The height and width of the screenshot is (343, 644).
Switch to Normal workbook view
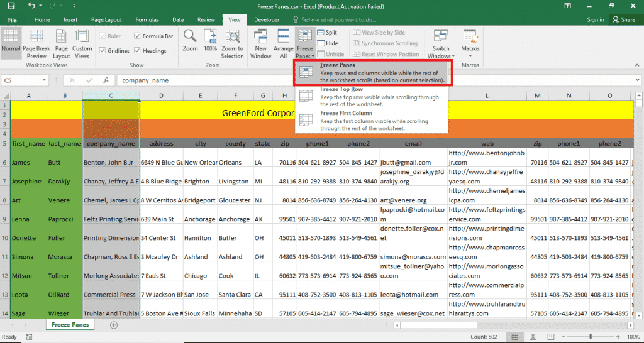coord(11,42)
